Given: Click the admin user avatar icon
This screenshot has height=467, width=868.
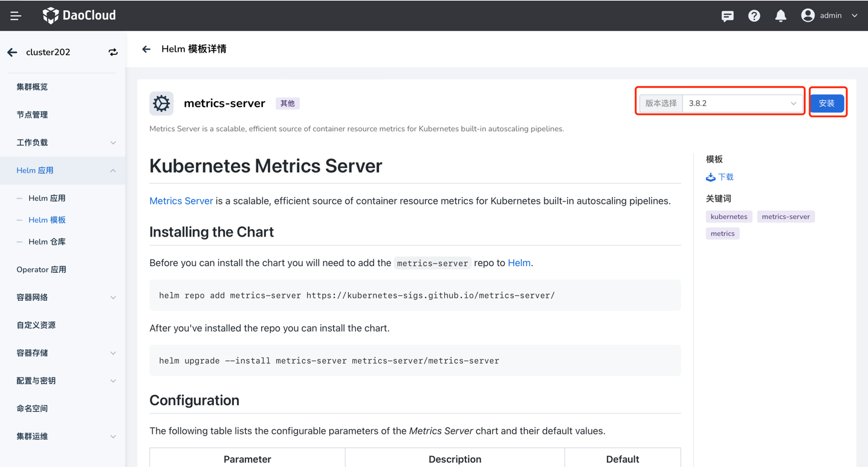Looking at the screenshot, I should tap(808, 16).
